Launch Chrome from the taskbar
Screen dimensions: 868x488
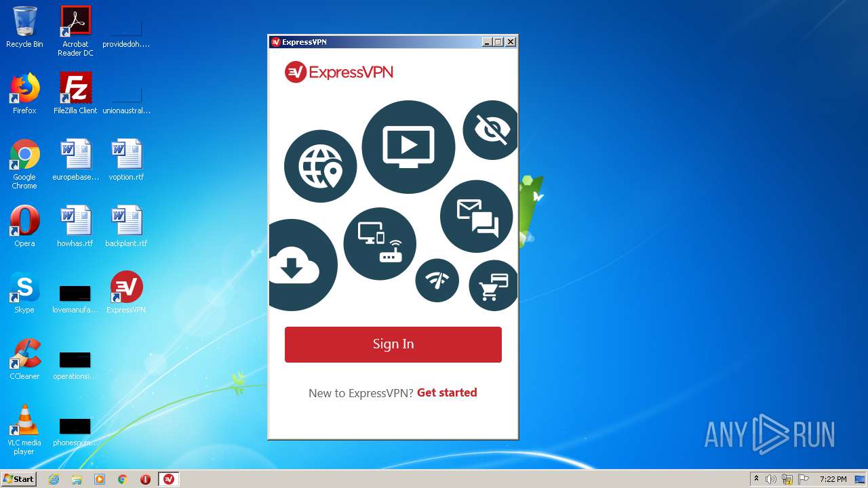click(123, 479)
